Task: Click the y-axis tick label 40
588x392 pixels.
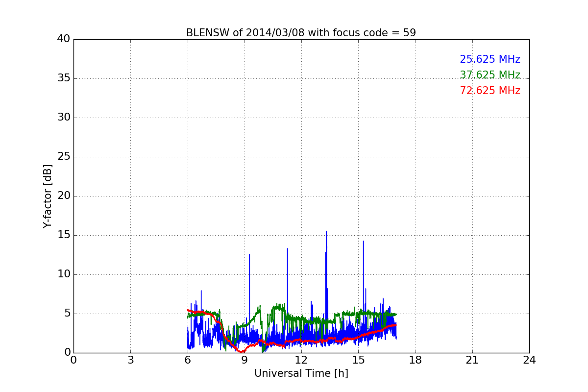Action: coord(63,39)
